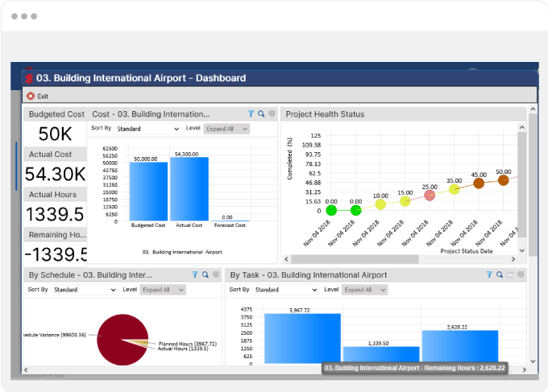Screen dimensions: 548x392
Task: Click the dashboard vertical scrollbar thumb
Action: click(x=533, y=185)
